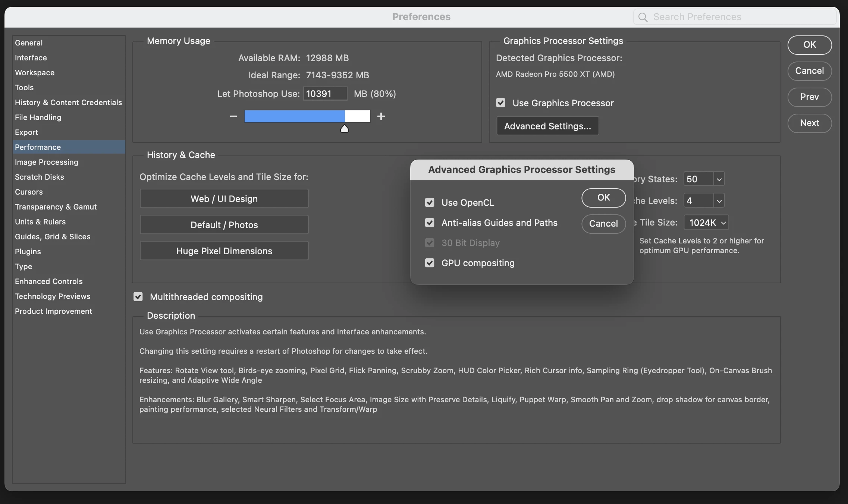
Task: Click the minus icon beside memory slider
Action: pos(233,116)
